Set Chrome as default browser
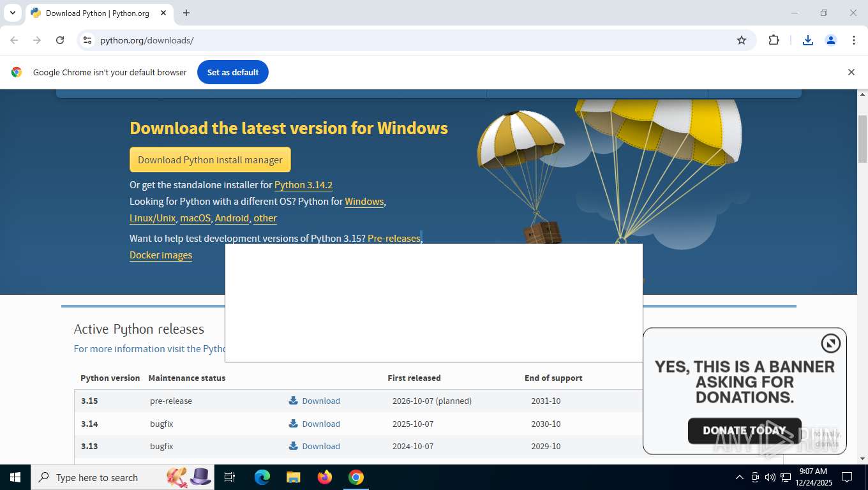This screenshot has height=490, width=868. point(233,72)
